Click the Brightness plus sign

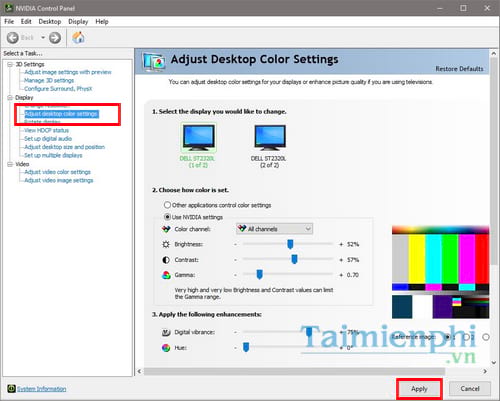[x=341, y=244]
